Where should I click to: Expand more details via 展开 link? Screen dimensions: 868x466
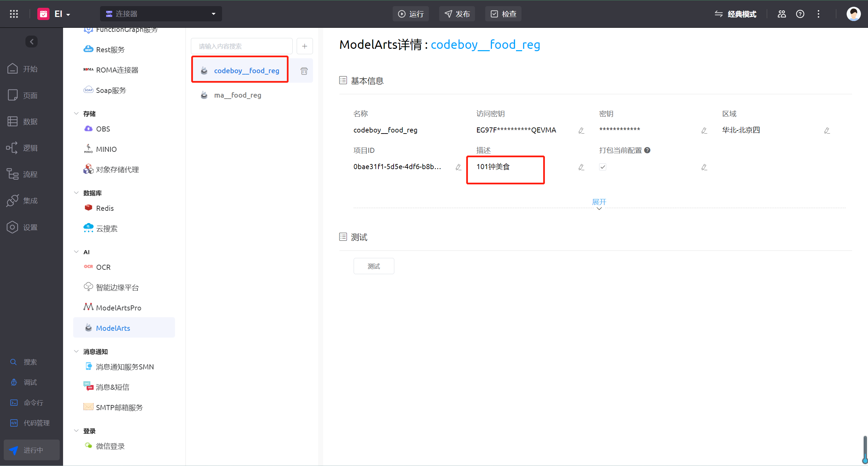599,202
